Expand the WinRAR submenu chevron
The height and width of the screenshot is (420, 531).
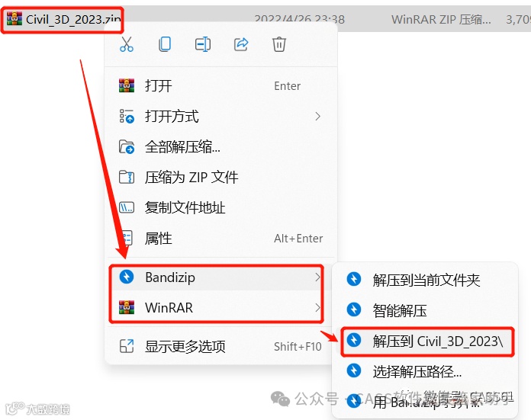[317, 307]
